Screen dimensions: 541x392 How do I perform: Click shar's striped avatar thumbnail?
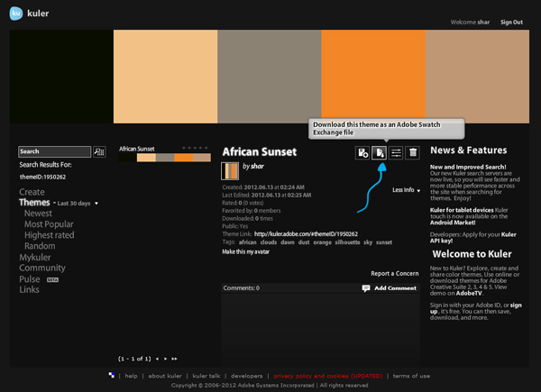[x=230, y=171]
